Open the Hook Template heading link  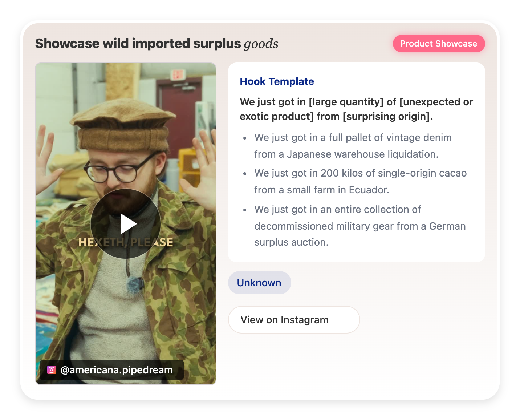(x=277, y=81)
